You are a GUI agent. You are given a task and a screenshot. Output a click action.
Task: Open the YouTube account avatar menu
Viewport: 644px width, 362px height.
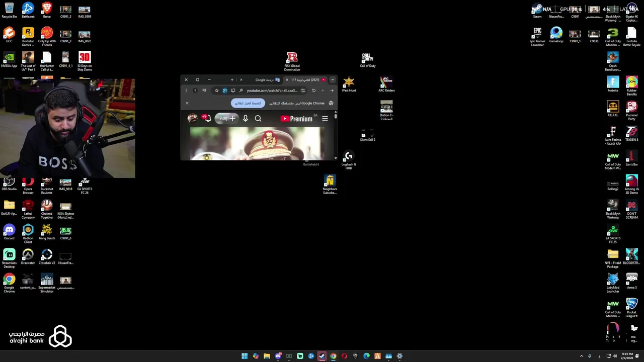point(192,118)
